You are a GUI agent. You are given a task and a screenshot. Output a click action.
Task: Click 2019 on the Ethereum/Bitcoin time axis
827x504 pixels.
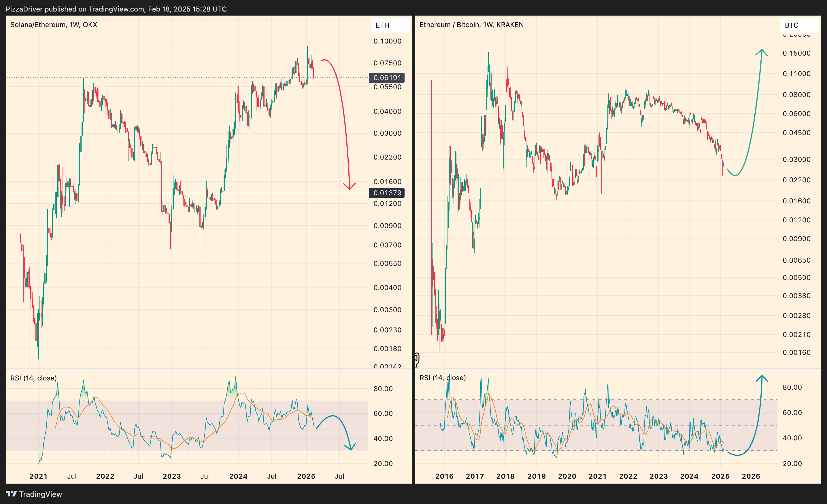pos(536,476)
